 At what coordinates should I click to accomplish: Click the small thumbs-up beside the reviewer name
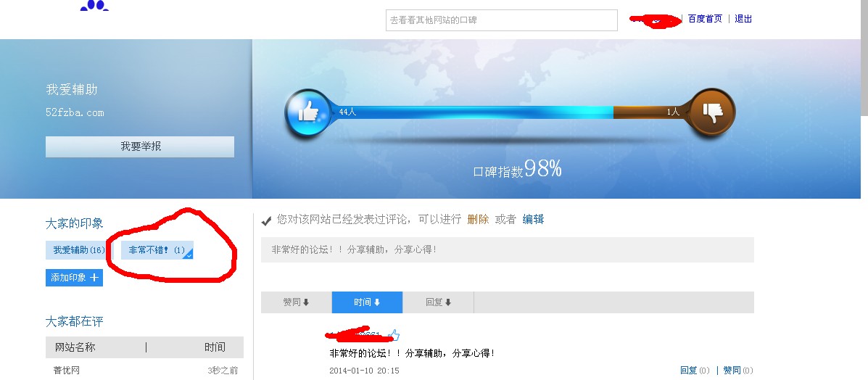pos(393,334)
